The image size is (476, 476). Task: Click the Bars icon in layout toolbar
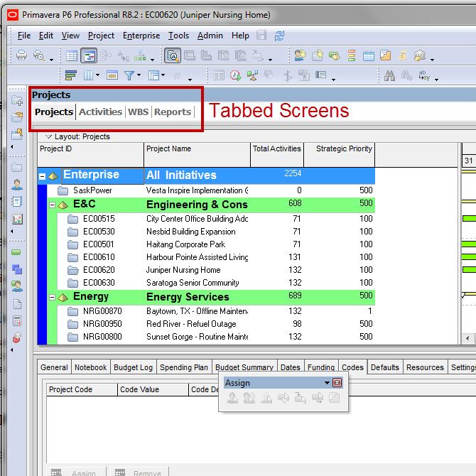(71, 75)
